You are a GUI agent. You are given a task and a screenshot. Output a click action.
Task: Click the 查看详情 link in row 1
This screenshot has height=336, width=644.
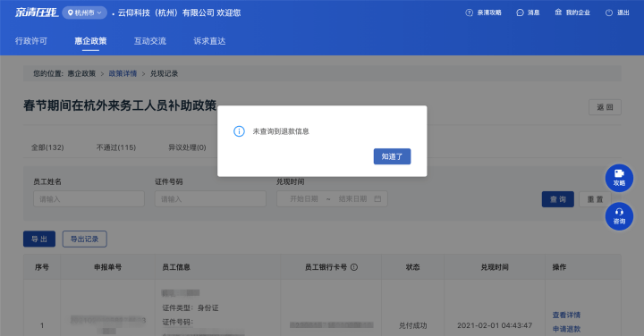coord(566,315)
